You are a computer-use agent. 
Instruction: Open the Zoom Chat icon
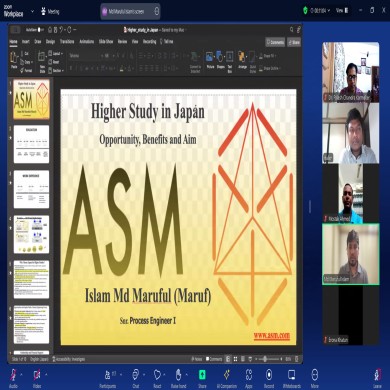tap(135, 375)
